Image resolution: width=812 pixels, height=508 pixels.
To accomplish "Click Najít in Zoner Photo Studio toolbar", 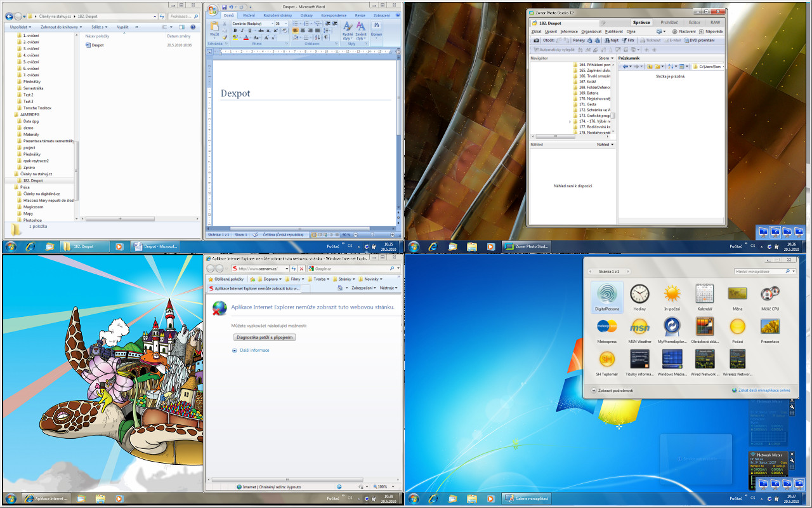I will pyautogui.click(x=612, y=40).
